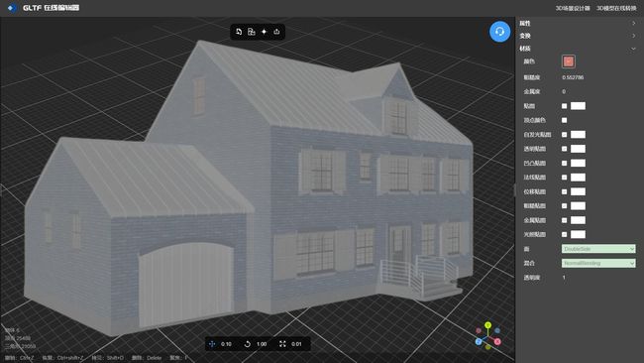Toggle the 凹凸贴图 checkbox

click(565, 164)
